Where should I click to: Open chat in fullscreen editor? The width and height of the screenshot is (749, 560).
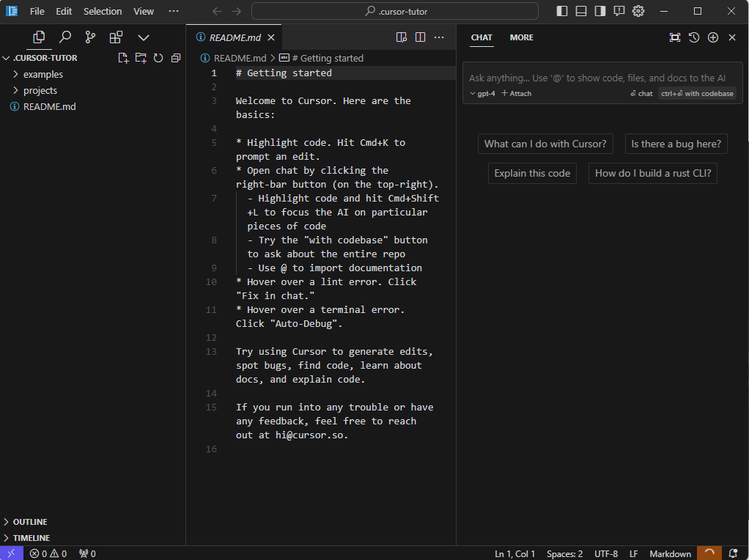click(x=675, y=37)
